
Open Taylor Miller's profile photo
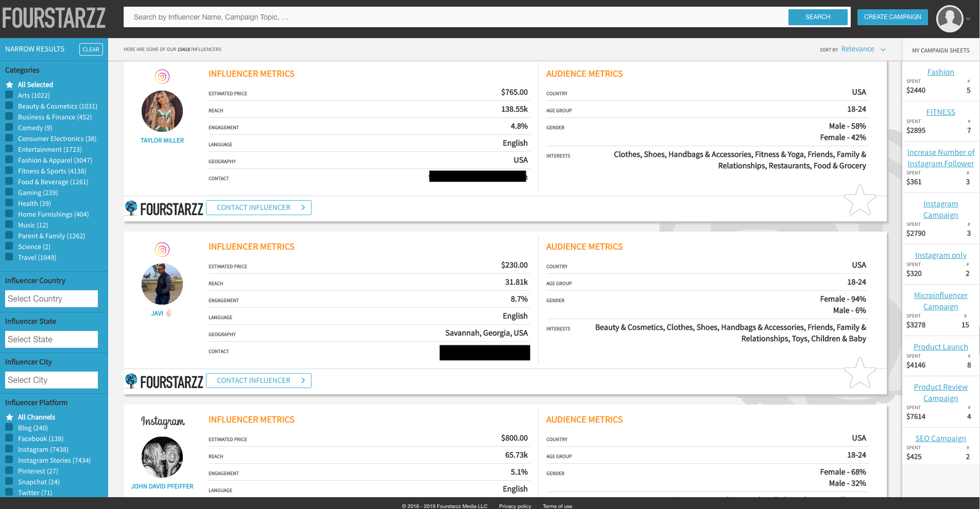[162, 111]
